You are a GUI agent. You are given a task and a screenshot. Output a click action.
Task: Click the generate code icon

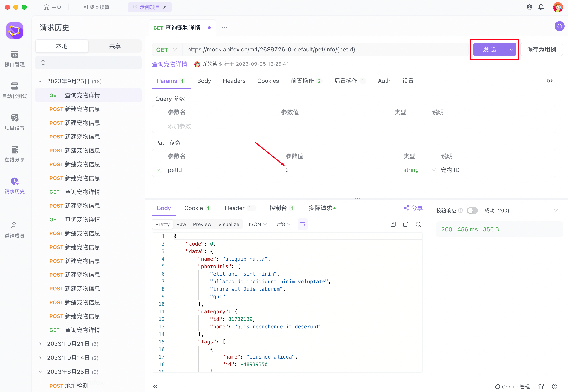point(549,81)
